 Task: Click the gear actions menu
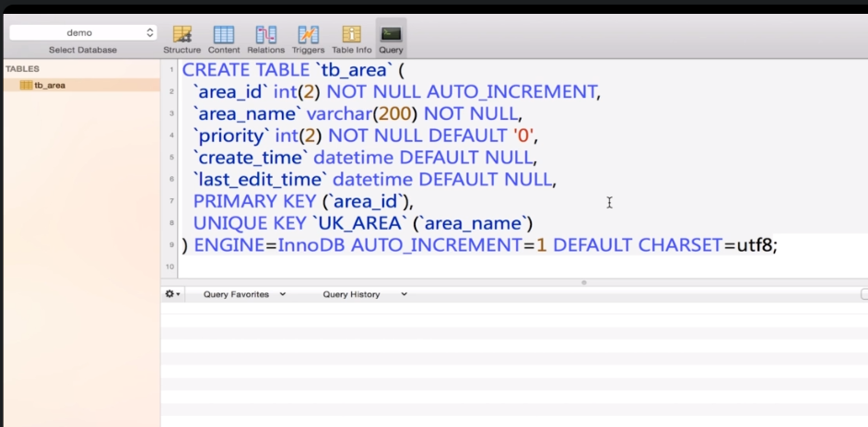[172, 294]
